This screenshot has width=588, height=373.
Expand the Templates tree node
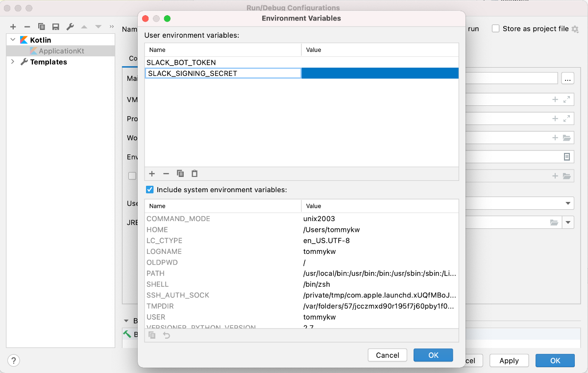click(12, 62)
